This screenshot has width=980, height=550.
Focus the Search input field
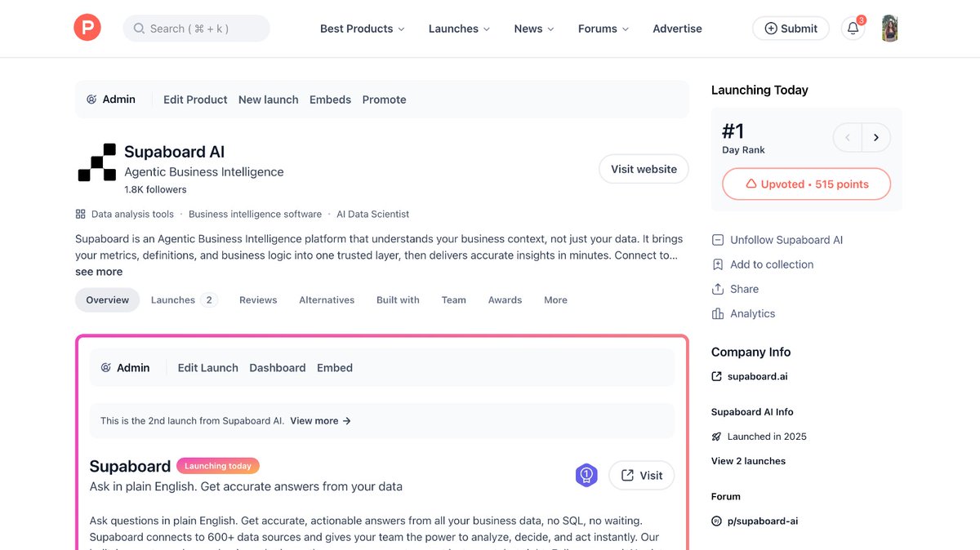click(x=196, y=29)
